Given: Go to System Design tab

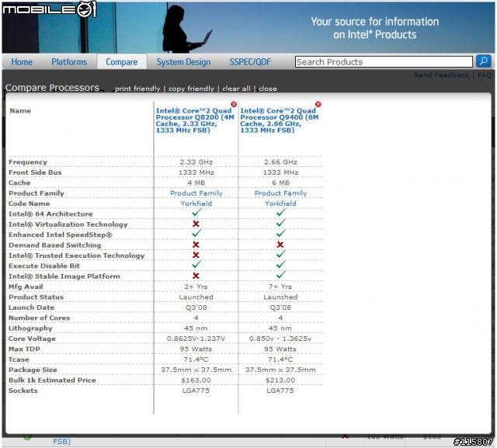Looking at the screenshot, I should tap(183, 62).
